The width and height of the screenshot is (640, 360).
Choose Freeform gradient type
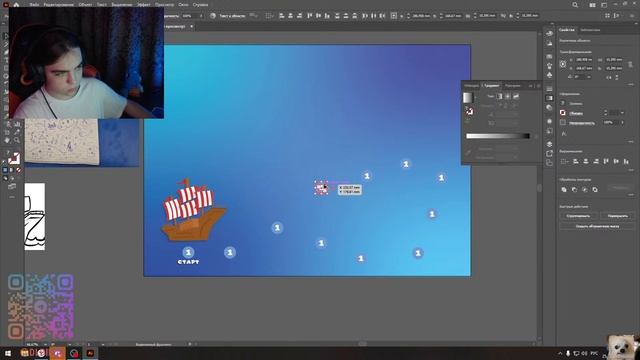click(516, 96)
